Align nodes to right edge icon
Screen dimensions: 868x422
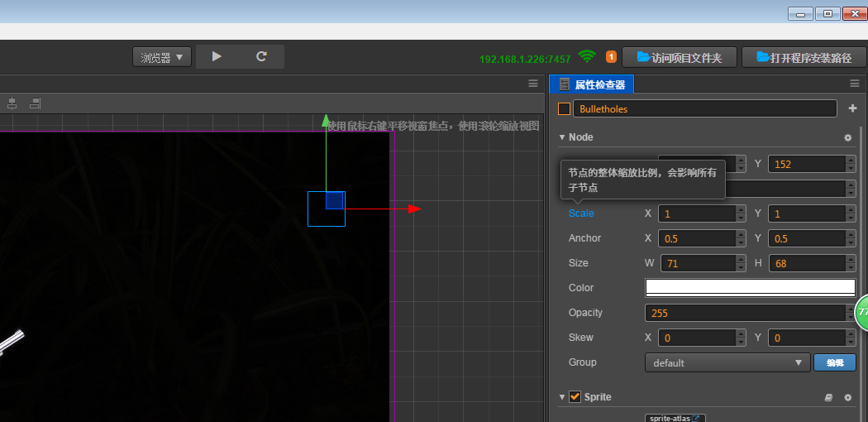click(x=35, y=103)
